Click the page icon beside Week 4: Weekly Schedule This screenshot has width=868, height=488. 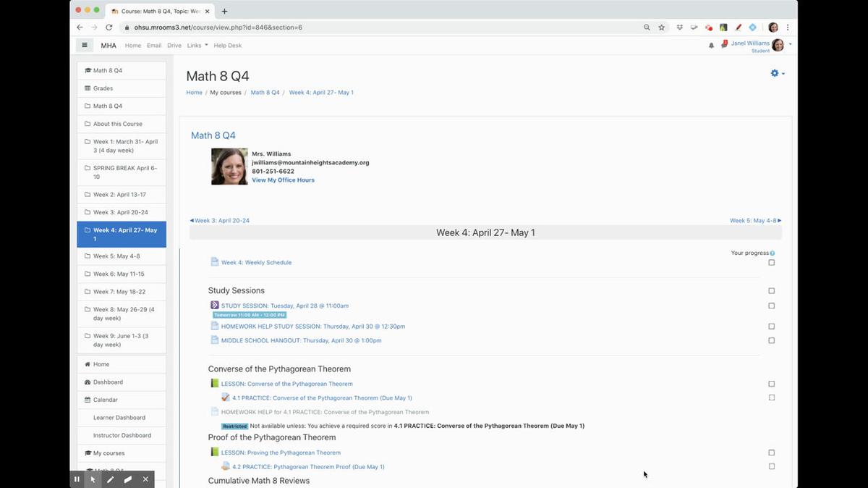[214, 262]
